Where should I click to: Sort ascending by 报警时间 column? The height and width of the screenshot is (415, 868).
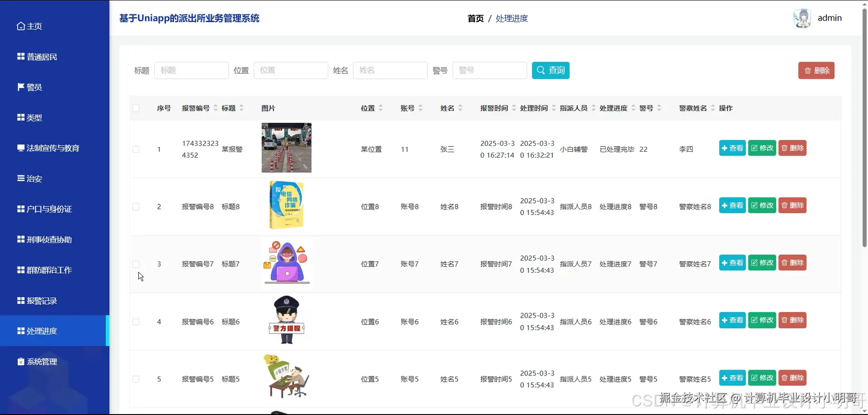[x=514, y=106]
